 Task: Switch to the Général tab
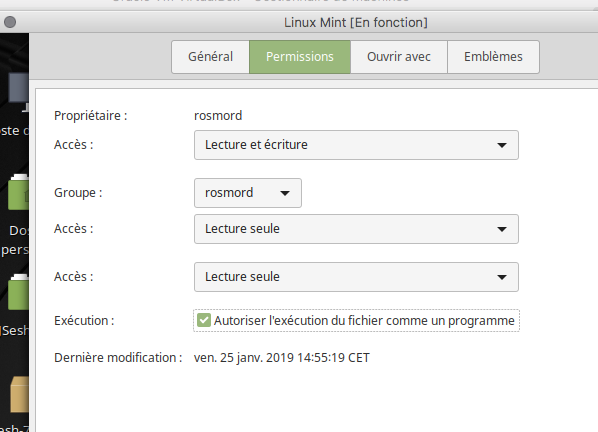(211, 57)
